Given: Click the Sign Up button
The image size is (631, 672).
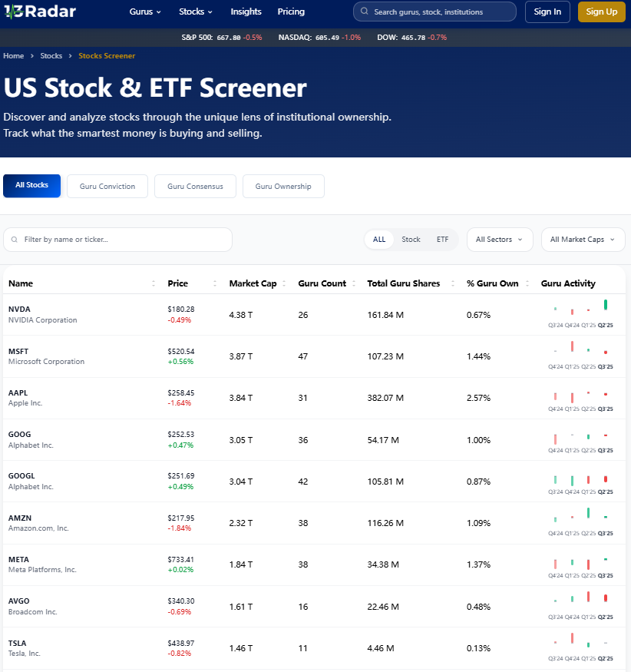Looking at the screenshot, I should coord(601,12).
